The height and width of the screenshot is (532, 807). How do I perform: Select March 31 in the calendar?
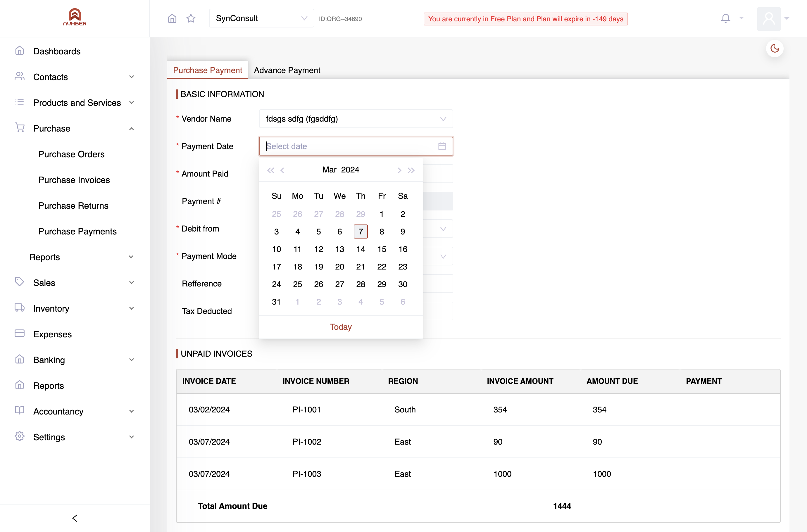pos(276,302)
